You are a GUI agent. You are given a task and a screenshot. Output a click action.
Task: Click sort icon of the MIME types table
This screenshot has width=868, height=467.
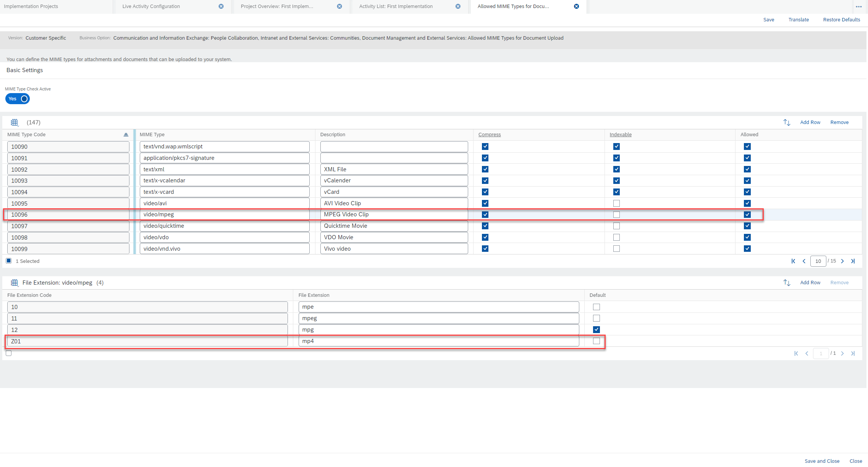[x=787, y=122]
